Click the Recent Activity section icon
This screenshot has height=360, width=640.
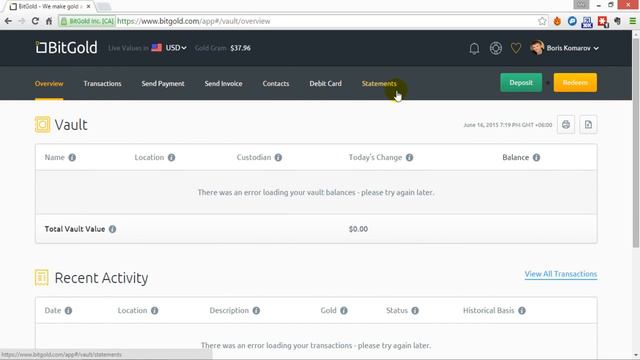pos(42,278)
